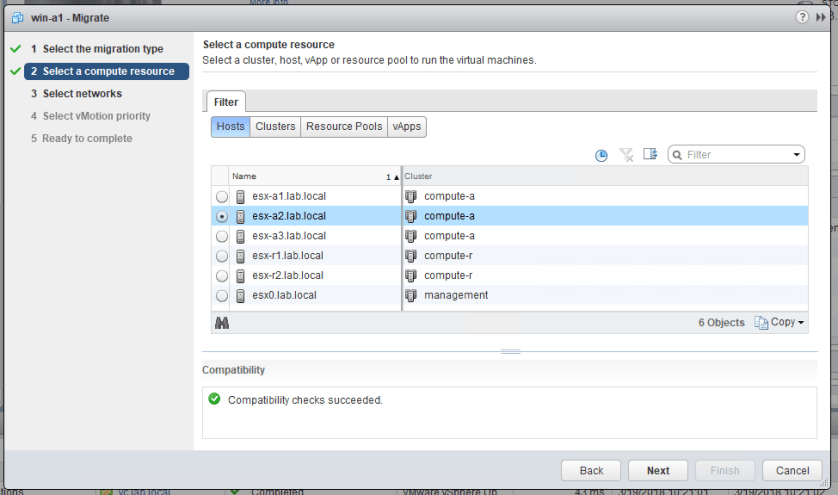Click the double-arrow icon in title bar
This screenshot has height=495, width=838.
822,18
